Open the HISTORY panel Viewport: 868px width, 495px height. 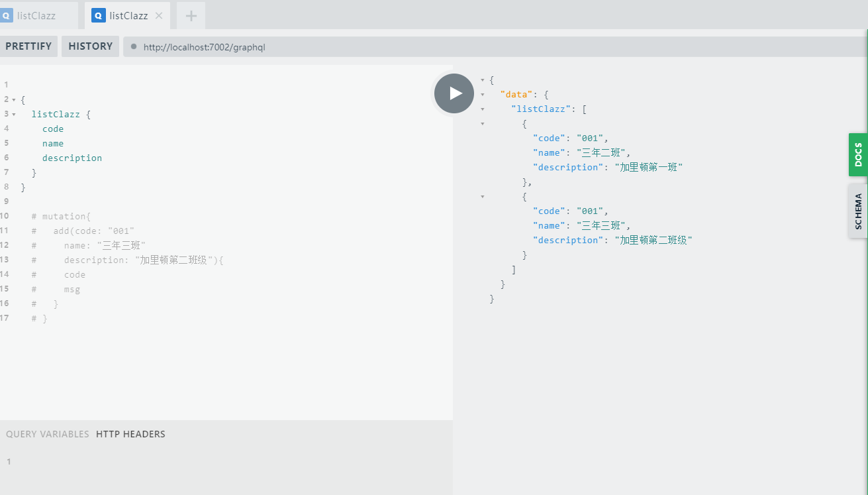pyautogui.click(x=91, y=46)
